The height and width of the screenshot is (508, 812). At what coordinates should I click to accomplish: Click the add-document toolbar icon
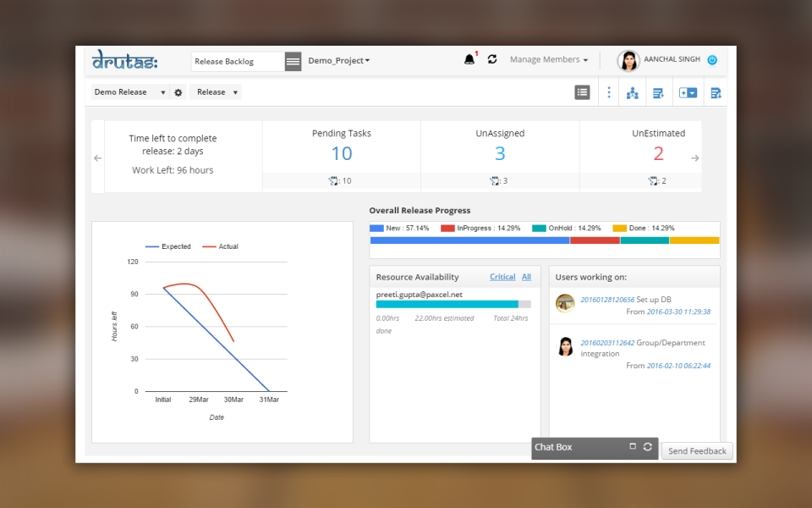[688, 91]
